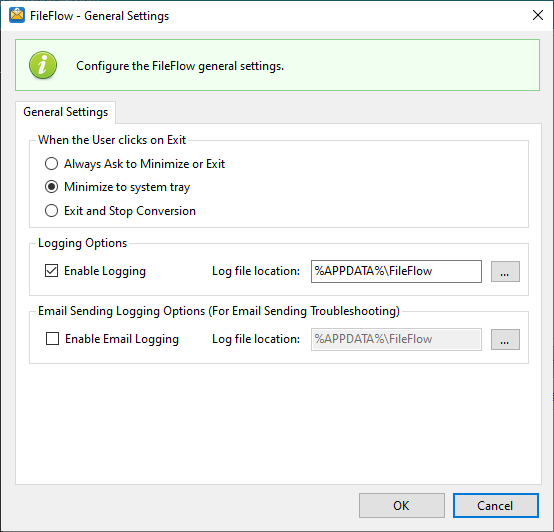Click the disabled email log file location field

(x=396, y=339)
